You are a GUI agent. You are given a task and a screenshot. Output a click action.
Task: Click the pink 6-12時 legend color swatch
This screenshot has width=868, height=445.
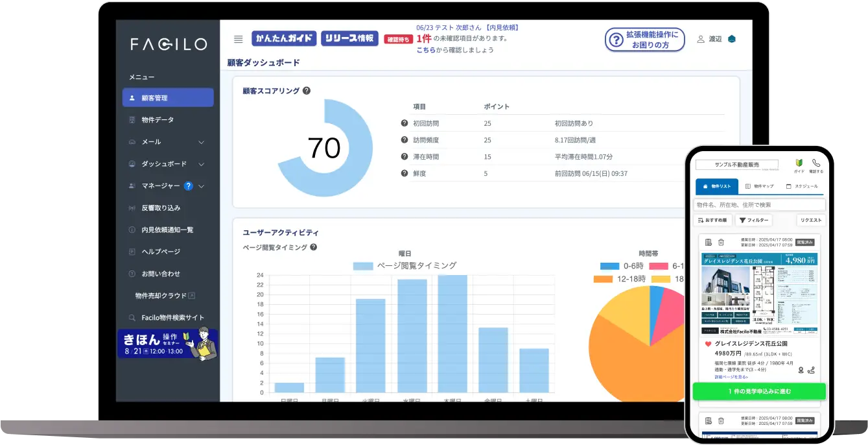click(x=659, y=266)
